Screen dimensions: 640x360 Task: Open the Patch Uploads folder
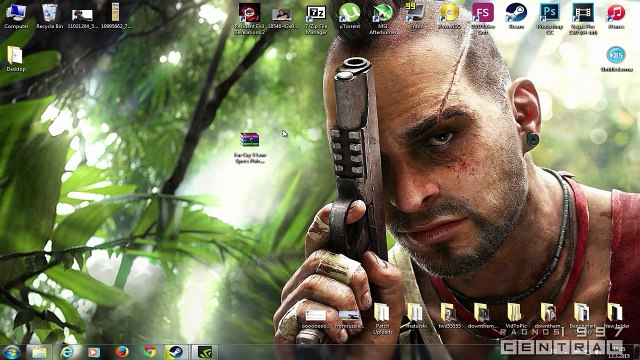382,318
